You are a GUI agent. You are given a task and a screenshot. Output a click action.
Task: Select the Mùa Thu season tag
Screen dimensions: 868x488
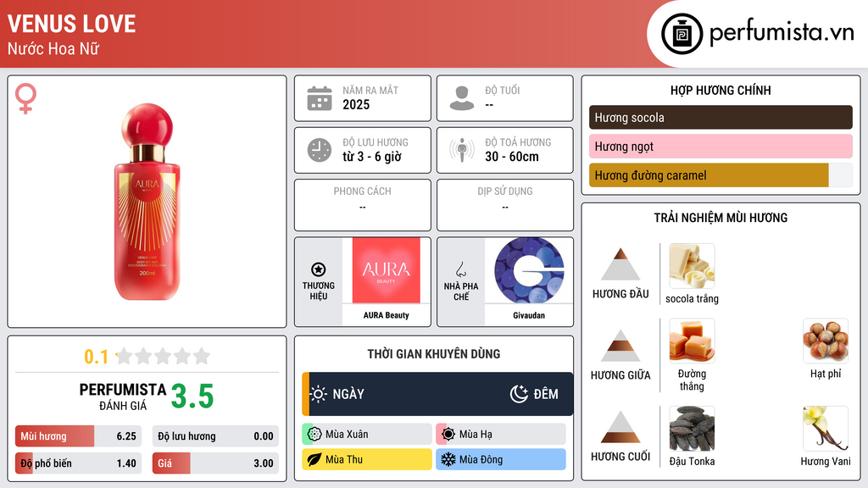click(x=367, y=459)
